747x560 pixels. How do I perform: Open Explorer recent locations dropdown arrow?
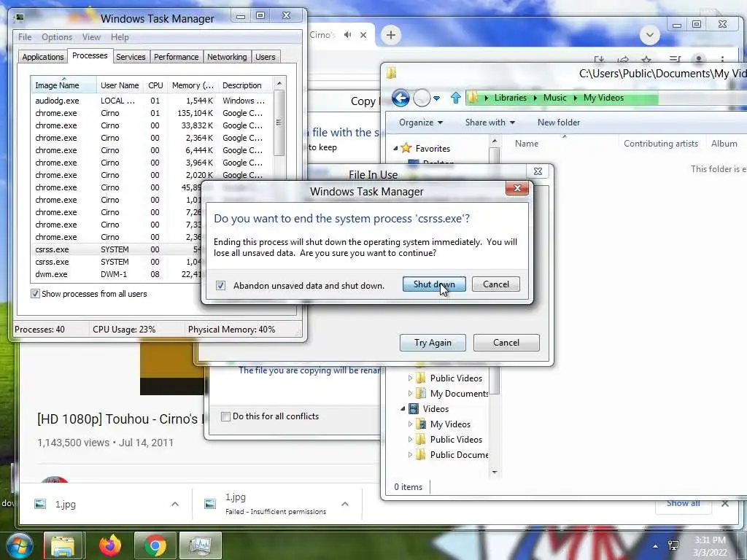point(436,98)
